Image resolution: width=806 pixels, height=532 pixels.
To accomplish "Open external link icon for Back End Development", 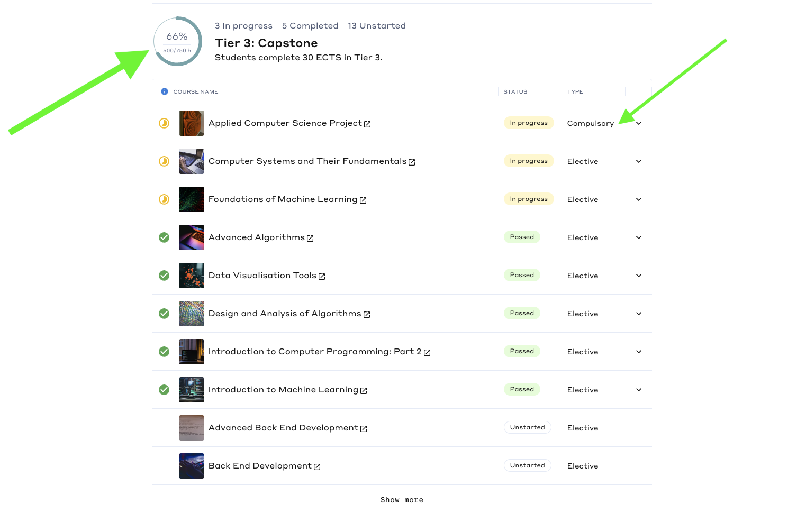I will (317, 467).
